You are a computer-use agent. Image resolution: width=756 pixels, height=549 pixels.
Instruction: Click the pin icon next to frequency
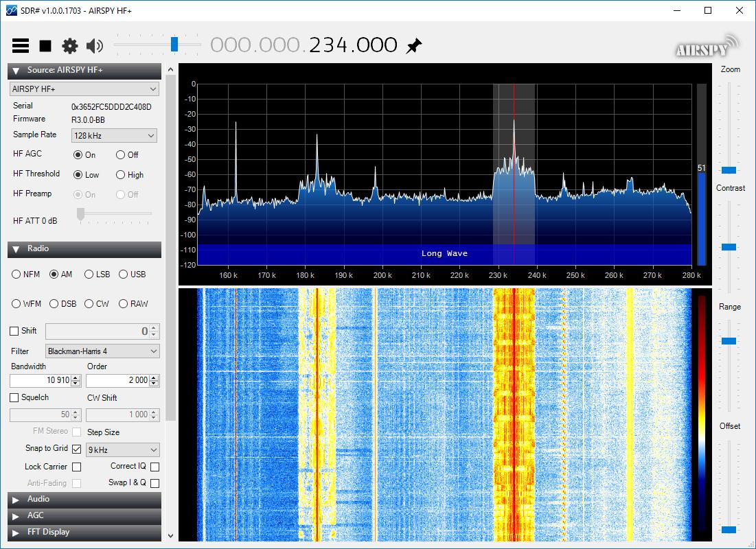pos(413,46)
